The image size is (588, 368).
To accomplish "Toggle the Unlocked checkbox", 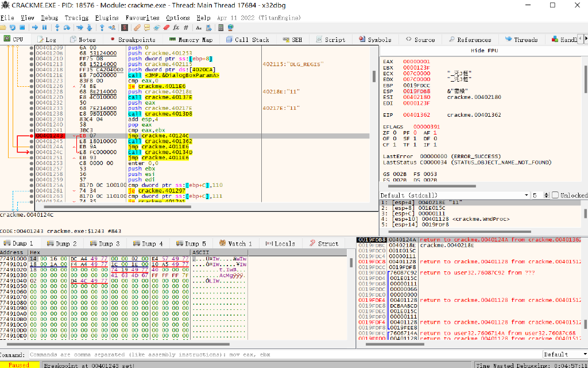I will 555,195.
